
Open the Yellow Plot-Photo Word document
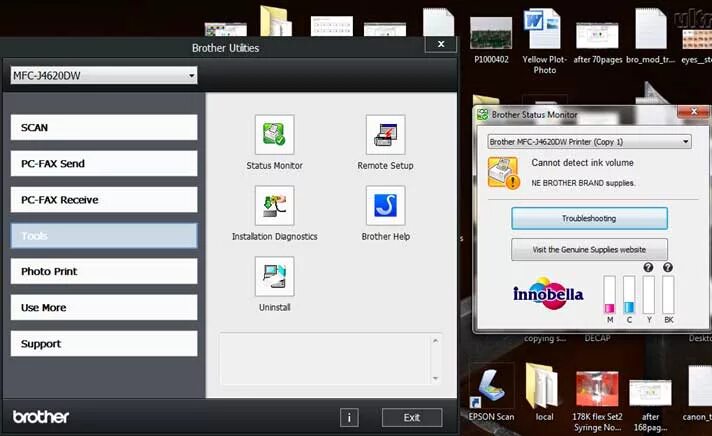coord(544,41)
